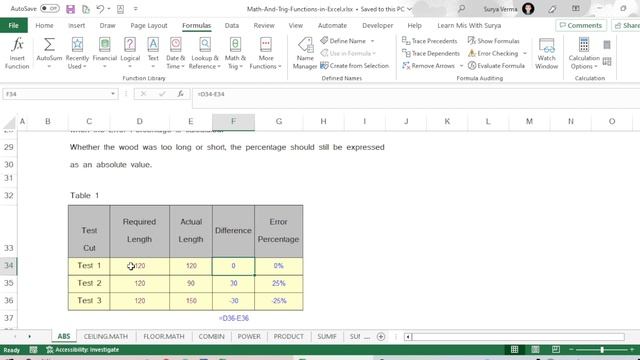Image resolution: width=640 pixels, height=360 pixels.
Task: Click Show Formulas
Action: pos(493,41)
